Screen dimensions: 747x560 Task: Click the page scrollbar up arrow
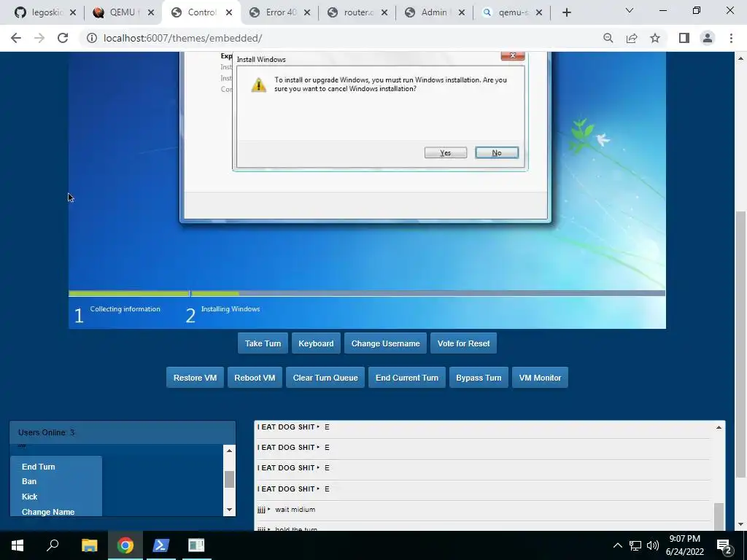coord(741,58)
